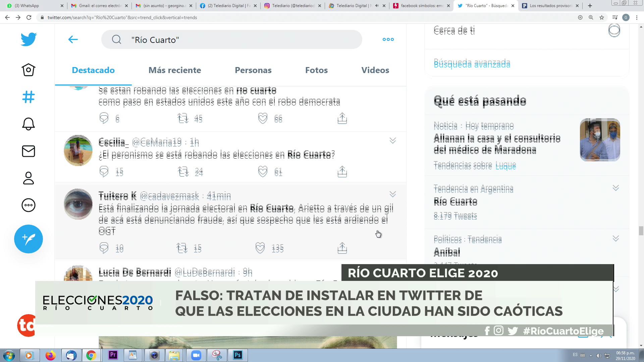Like the top tweet with 66 likes
644x362 pixels.
pyautogui.click(x=263, y=118)
